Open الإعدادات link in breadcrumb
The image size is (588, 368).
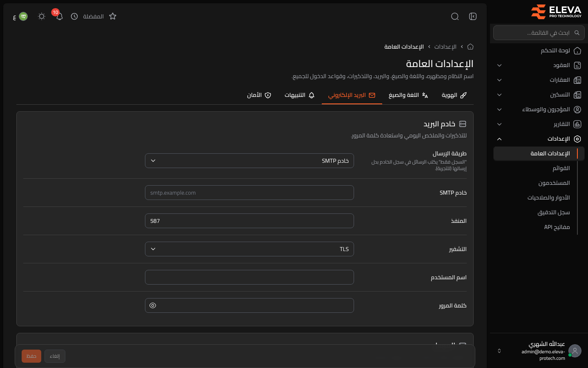445,47
